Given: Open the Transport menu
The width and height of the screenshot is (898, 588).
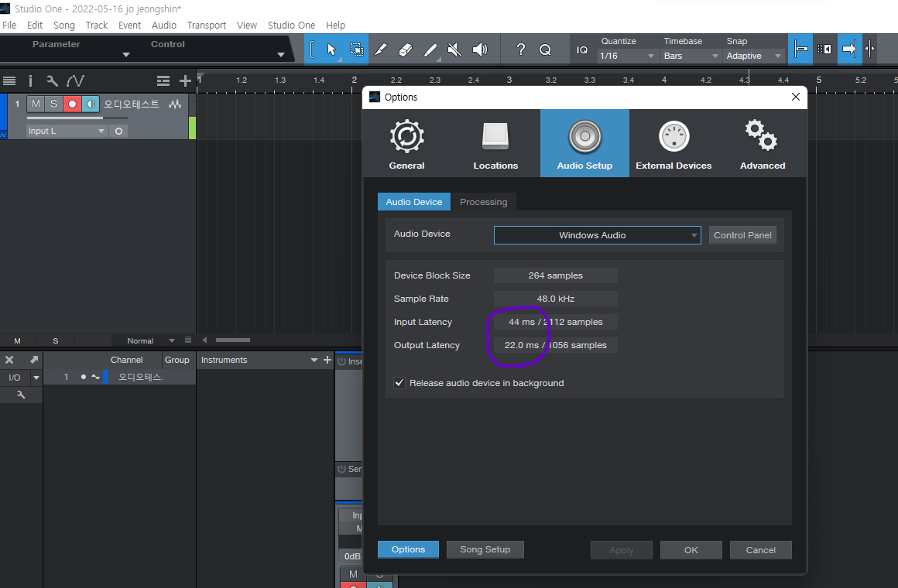Looking at the screenshot, I should (x=206, y=26).
